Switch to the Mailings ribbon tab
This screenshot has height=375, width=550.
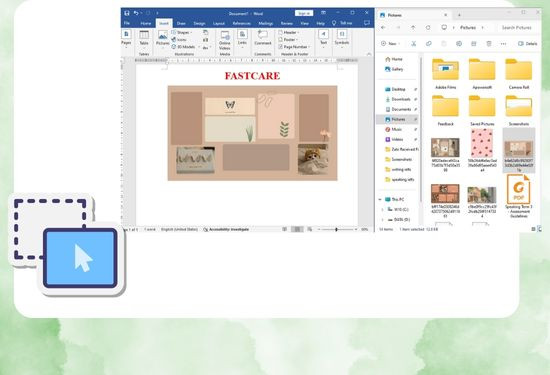point(266,24)
